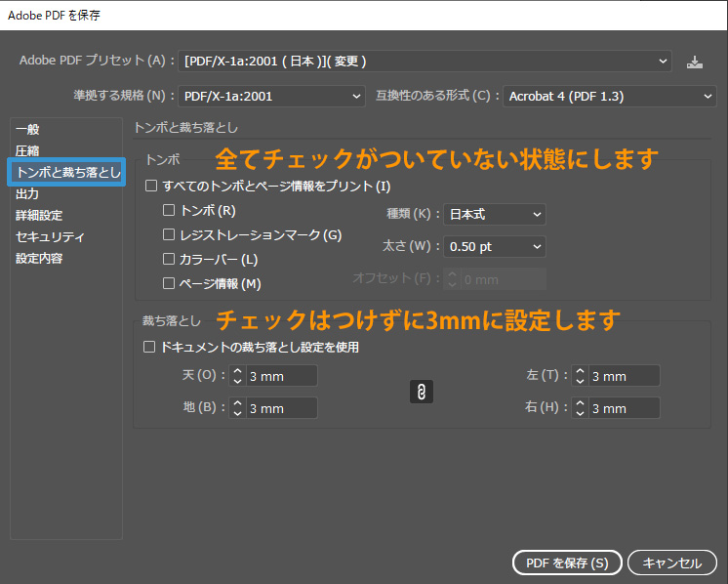Click the save preset download icon
Image resolution: width=728 pixels, height=584 pixels.
point(695,63)
